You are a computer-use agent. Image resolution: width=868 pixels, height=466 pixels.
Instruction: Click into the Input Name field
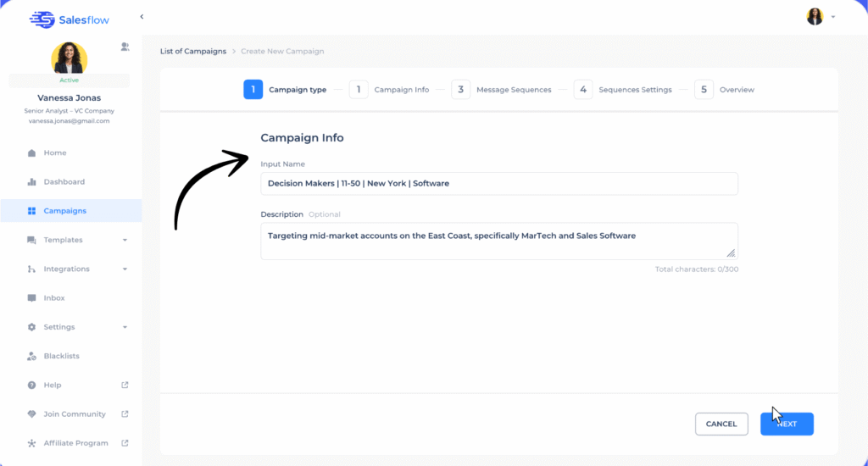(498, 184)
